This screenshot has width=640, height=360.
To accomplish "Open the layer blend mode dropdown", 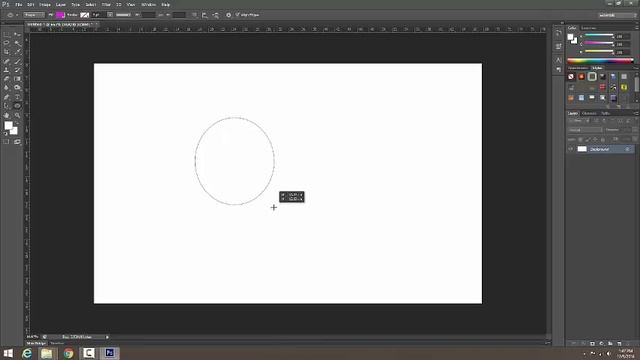I will (x=585, y=130).
